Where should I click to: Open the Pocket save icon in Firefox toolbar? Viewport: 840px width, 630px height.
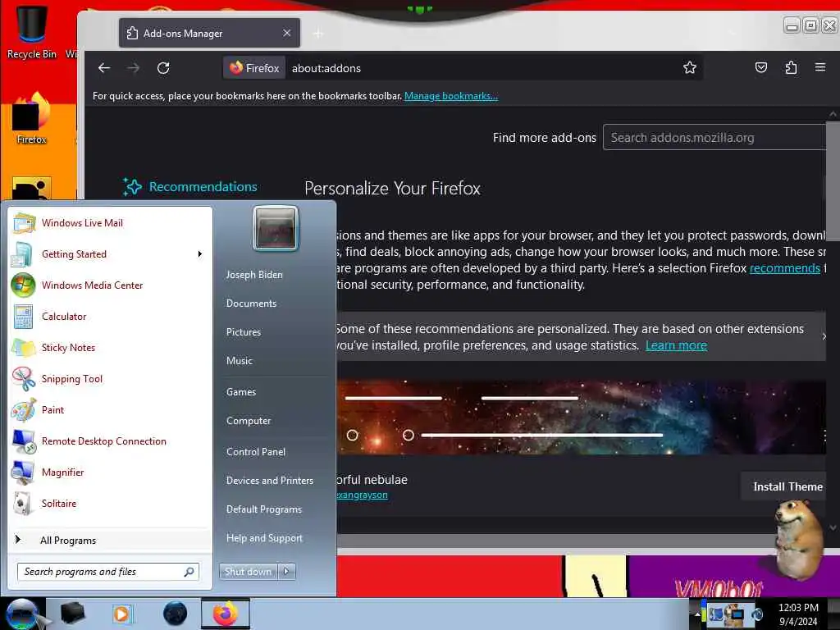[x=760, y=67]
